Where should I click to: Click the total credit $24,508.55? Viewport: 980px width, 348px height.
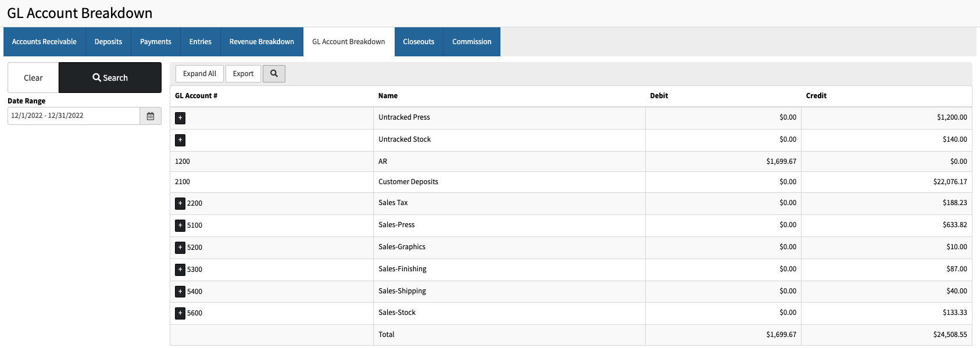pyautogui.click(x=950, y=335)
